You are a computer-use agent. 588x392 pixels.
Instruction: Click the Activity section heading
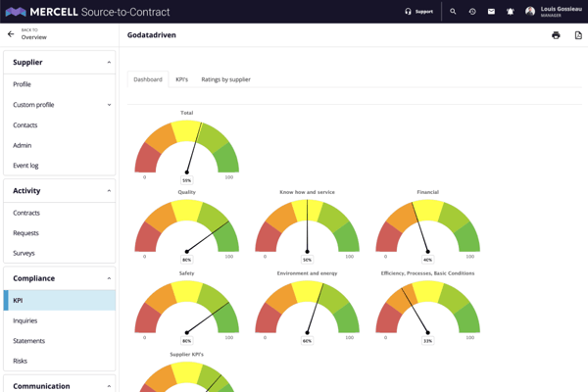[26, 191]
